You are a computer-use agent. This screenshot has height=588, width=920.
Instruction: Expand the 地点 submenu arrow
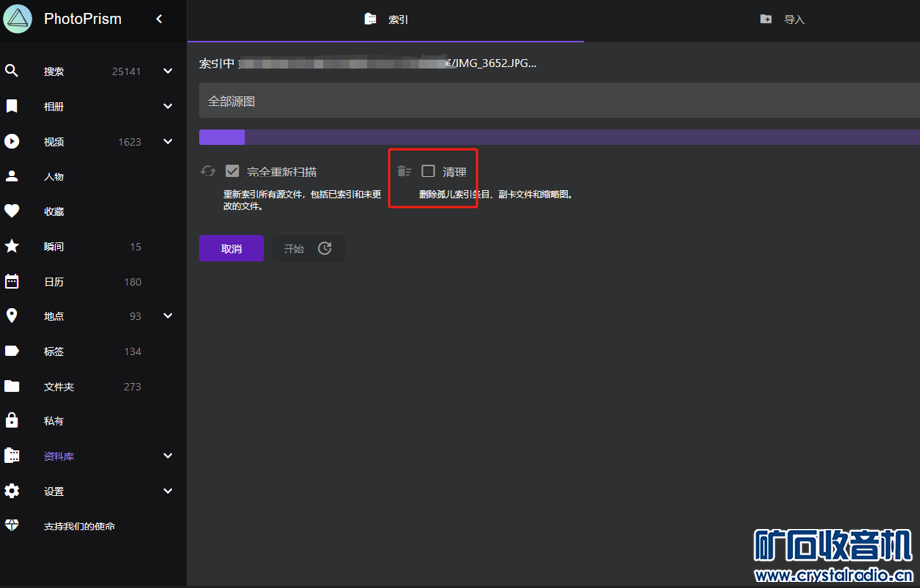coord(168,315)
